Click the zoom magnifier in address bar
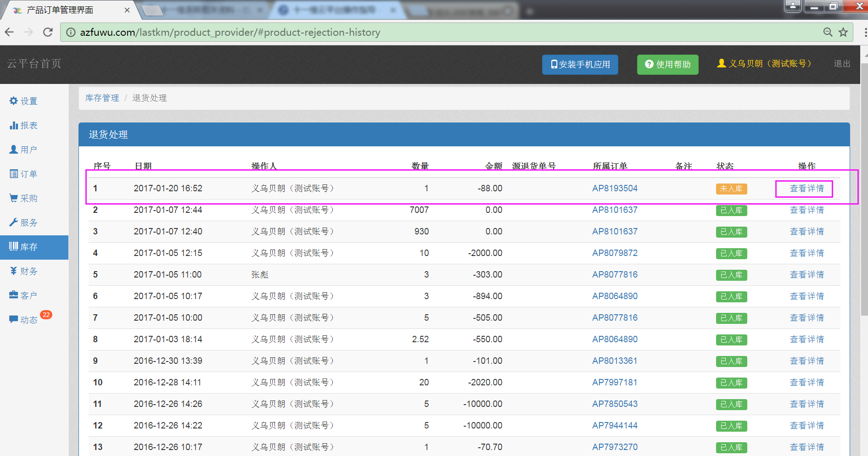Viewport: 868px width, 456px height. pyautogui.click(x=828, y=32)
